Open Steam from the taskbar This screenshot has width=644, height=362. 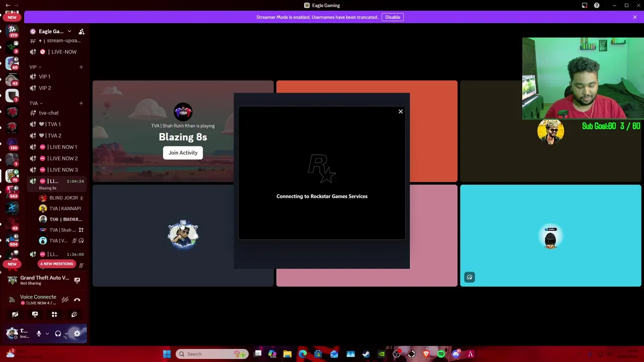coord(366,354)
